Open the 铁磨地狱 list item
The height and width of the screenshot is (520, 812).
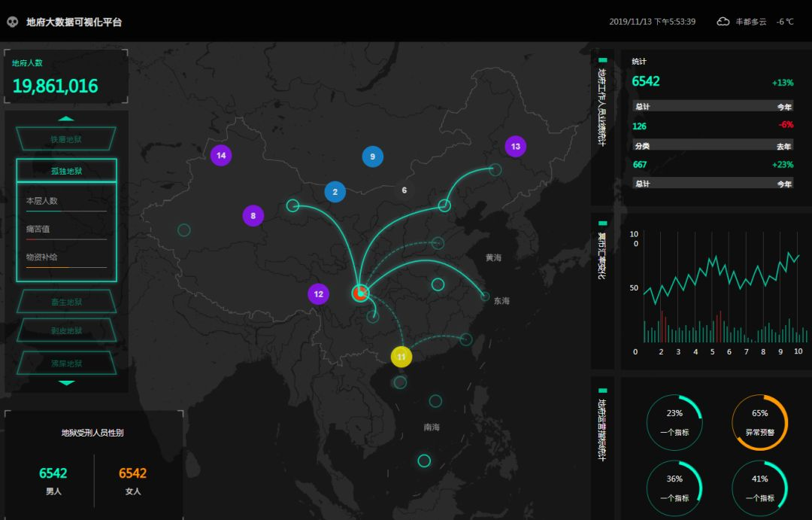coord(66,139)
